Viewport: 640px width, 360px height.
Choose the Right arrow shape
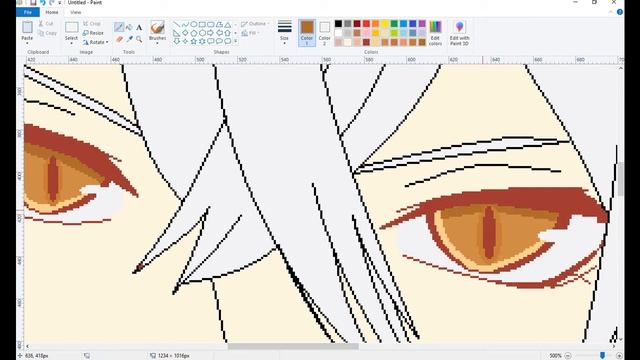point(211,33)
